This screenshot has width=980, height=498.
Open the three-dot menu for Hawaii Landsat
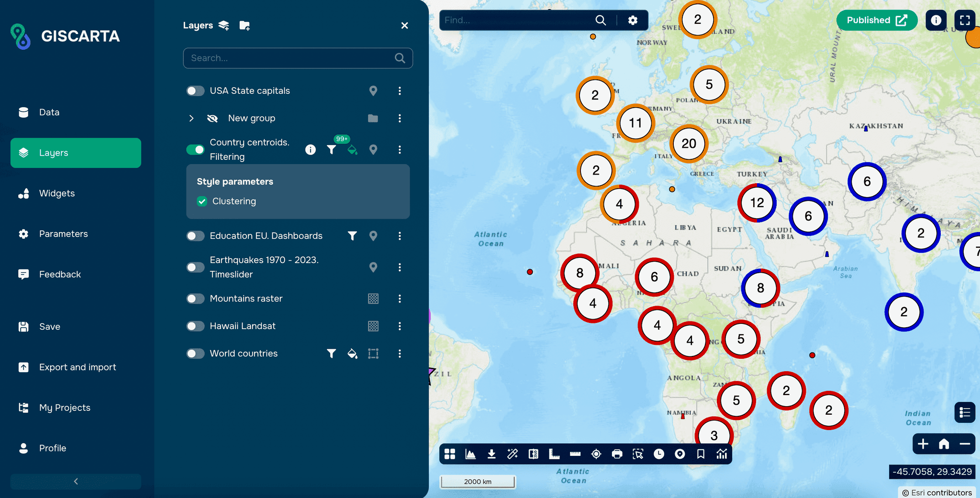(x=400, y=326)
